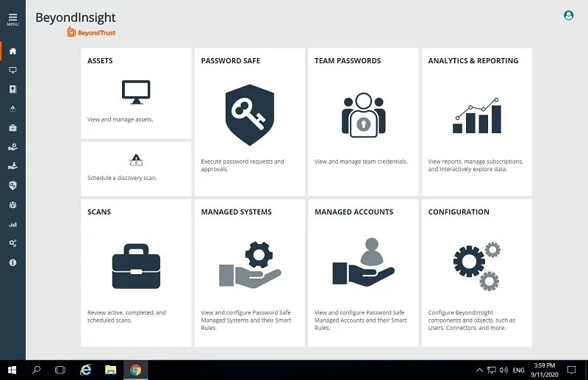Open the ASSETS card title
Image resolution: width=588 pixels, height=380 pixels.
point(100,61)
